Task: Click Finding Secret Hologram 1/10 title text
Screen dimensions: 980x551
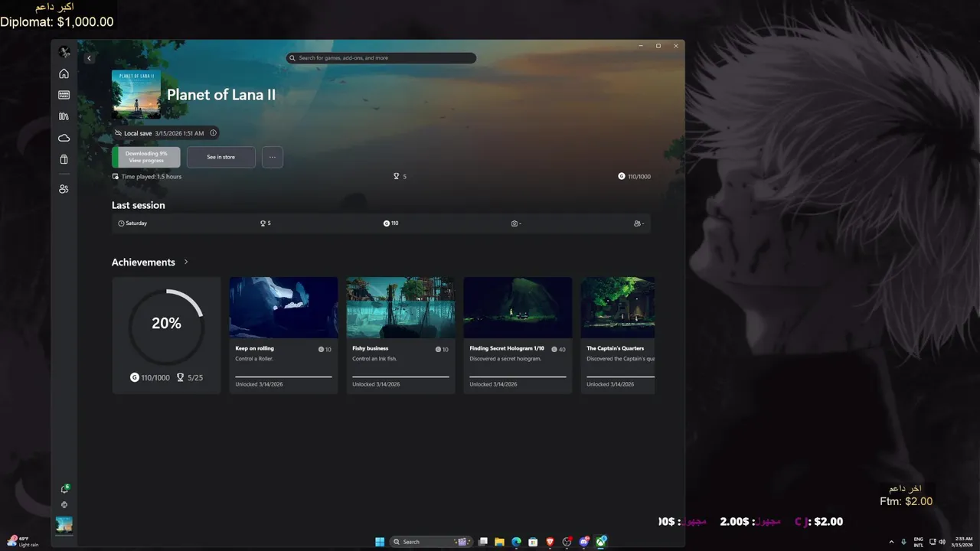Action: pyautogui.click(x=507, y=348)
